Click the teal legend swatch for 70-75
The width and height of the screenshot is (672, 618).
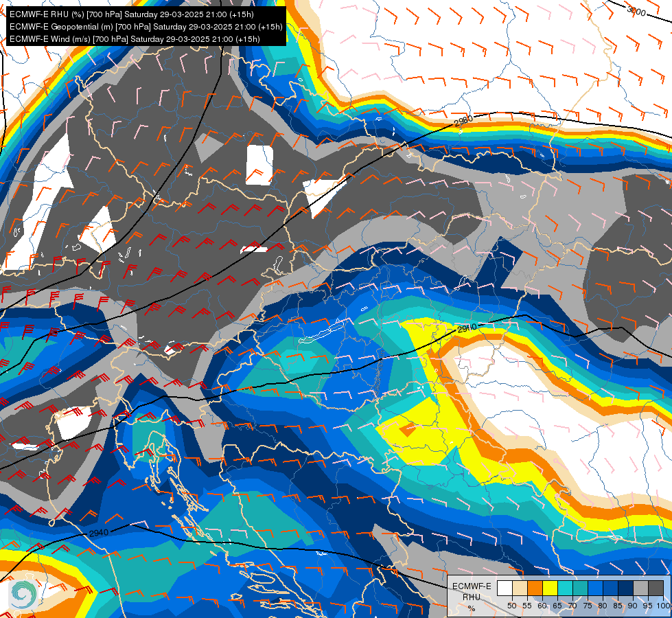click(x=580, y=588)
